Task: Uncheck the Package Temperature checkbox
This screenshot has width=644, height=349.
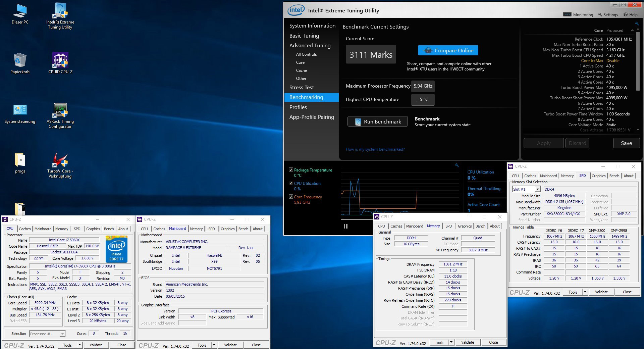Action: 291,170
